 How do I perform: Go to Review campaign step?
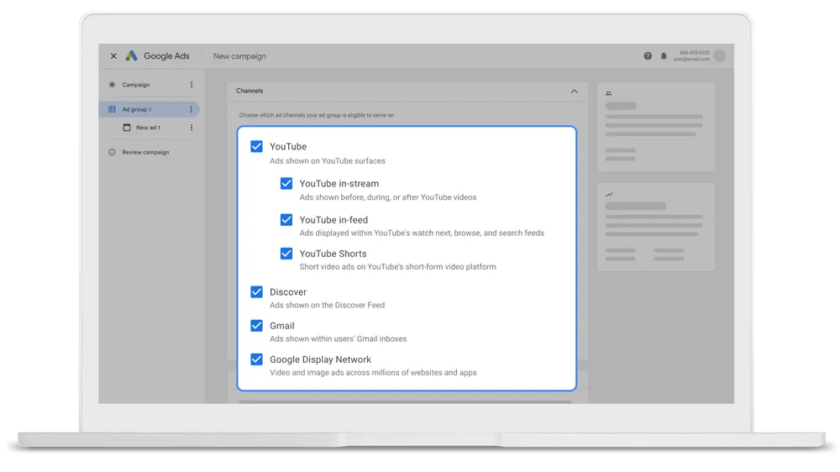tap(145, 152)
